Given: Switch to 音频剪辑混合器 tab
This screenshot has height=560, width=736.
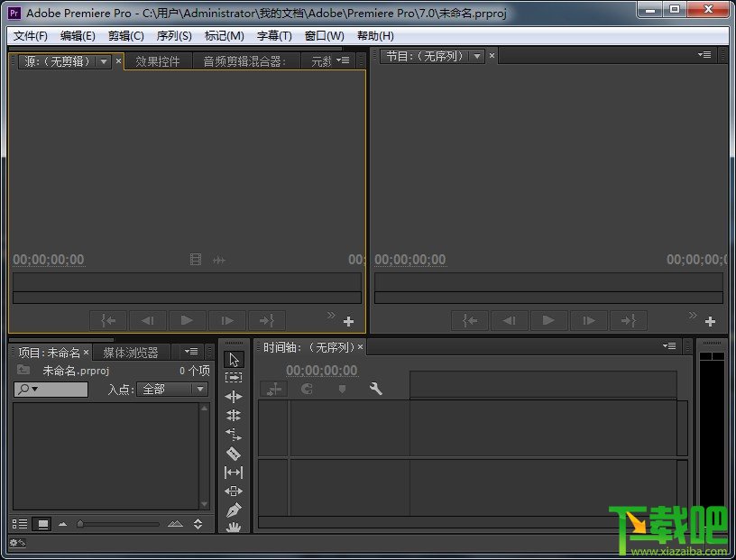Looking at the screenshot, I should 244,61.
